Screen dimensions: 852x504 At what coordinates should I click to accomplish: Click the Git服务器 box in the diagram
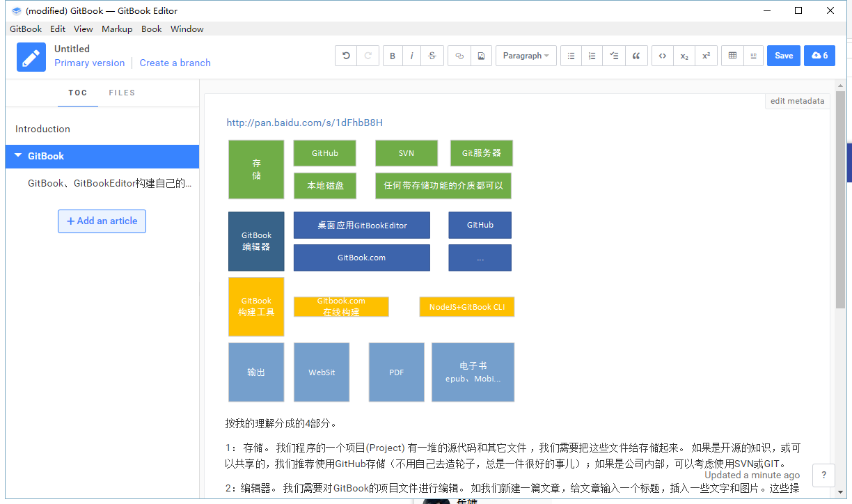click(x=482, y=153)
